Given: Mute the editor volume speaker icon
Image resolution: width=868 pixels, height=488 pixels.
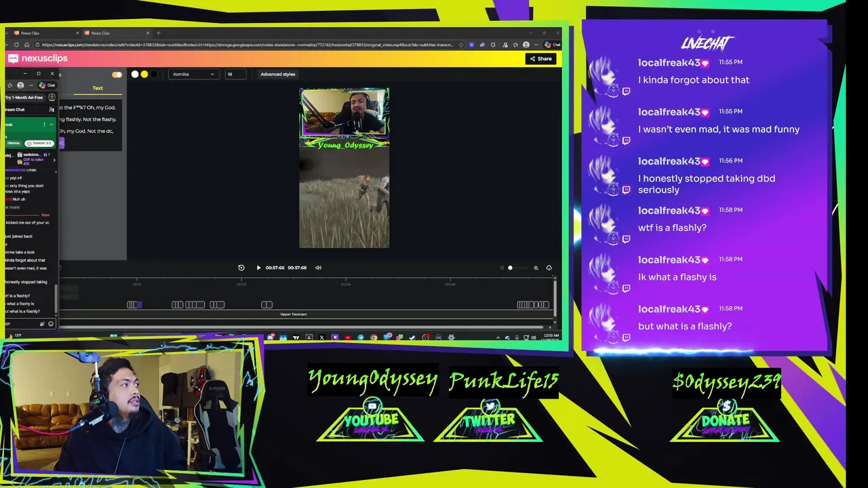Looking at the screenshot, I should [319, 268].
